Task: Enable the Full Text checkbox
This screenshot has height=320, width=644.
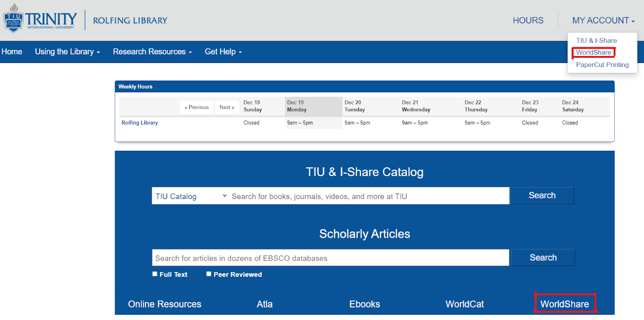Action: coord(155,274)
